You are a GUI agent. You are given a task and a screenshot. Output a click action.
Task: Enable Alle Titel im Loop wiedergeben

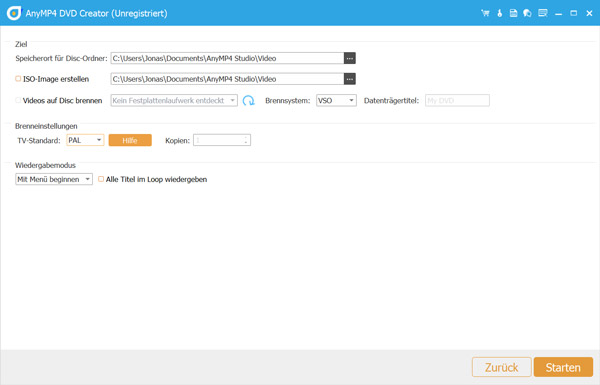pos(101,179)
